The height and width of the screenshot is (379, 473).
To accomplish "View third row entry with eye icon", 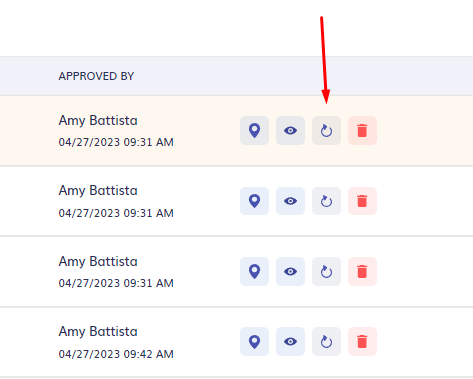I will [290, 271].
